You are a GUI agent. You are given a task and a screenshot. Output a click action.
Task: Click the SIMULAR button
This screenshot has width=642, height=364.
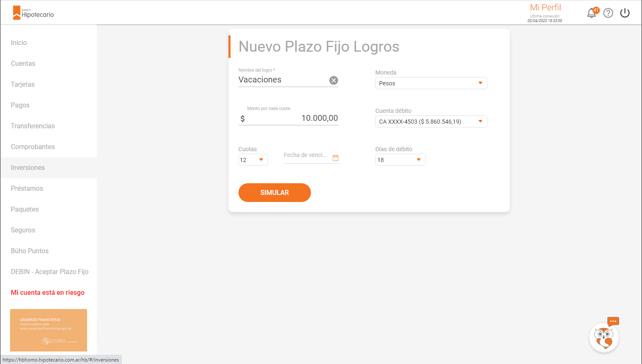click(275, 192)
